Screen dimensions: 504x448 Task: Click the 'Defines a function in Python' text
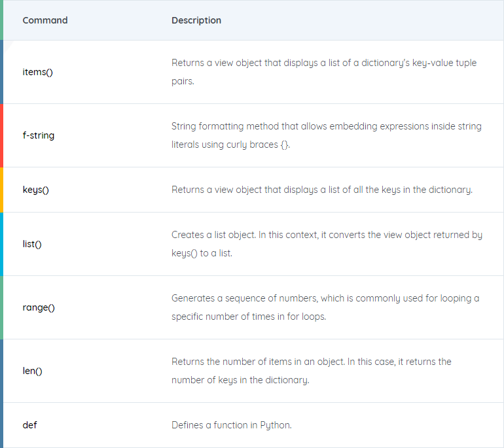click(x=232, y=425)
